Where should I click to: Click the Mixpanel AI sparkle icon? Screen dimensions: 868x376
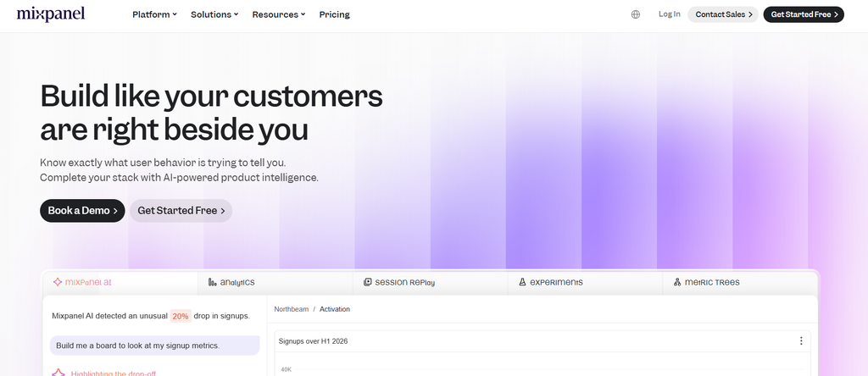tap(57, 282)
